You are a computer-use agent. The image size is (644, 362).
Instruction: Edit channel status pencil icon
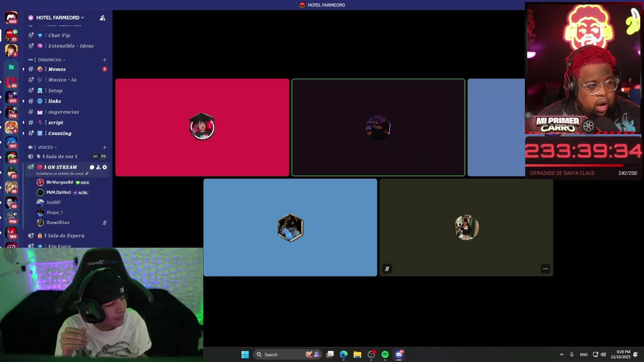87,173
